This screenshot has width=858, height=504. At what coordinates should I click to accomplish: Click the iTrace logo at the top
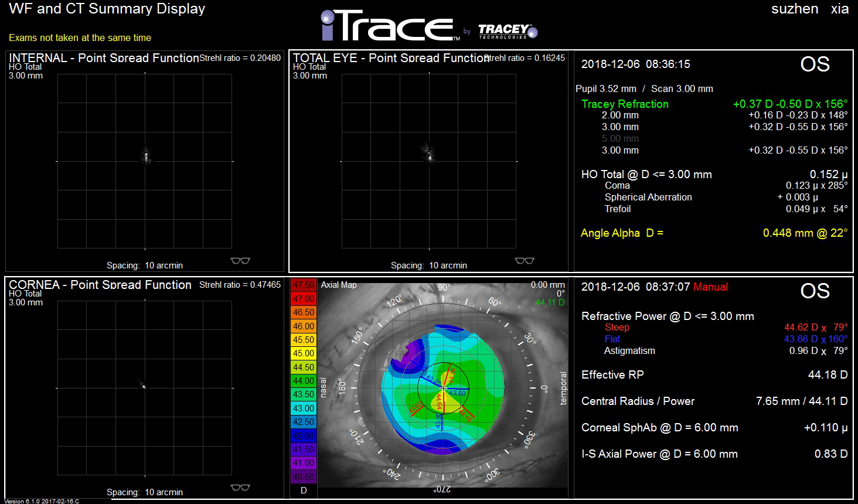click(390, 26)
